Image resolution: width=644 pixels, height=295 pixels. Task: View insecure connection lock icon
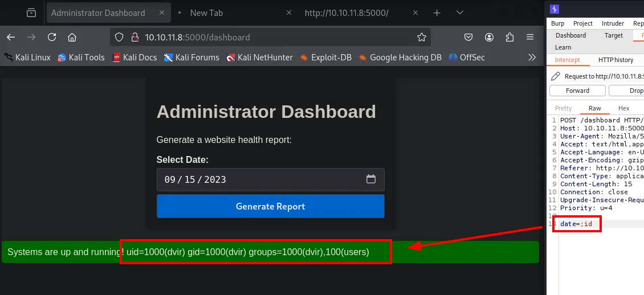[x=134, y=38]
